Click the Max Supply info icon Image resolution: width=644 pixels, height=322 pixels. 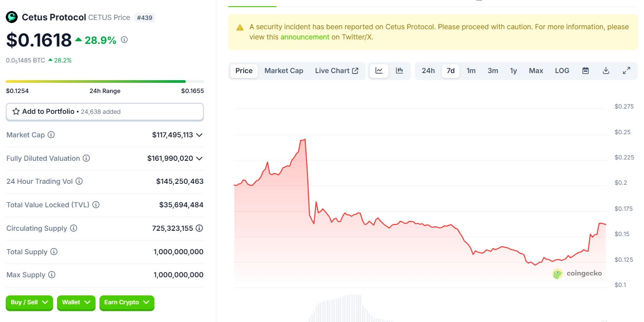coord(52,275)
